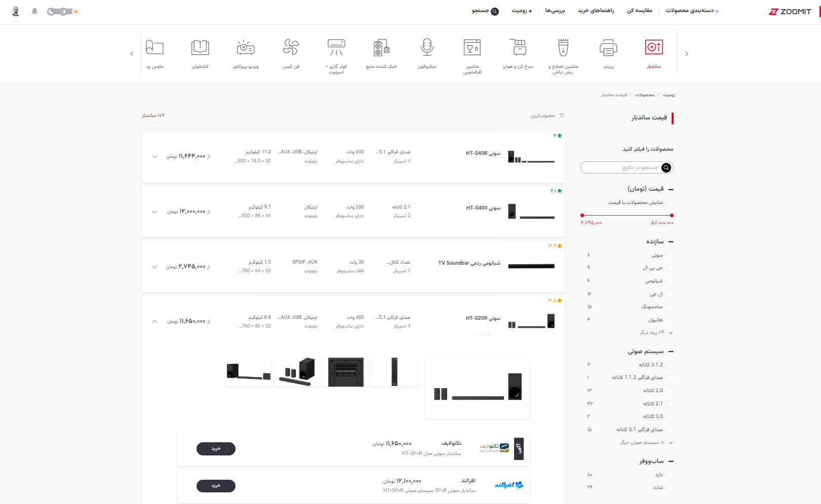Open the microphone category icon
Viewport: 821px width, 504px height.
click(427, 47)
